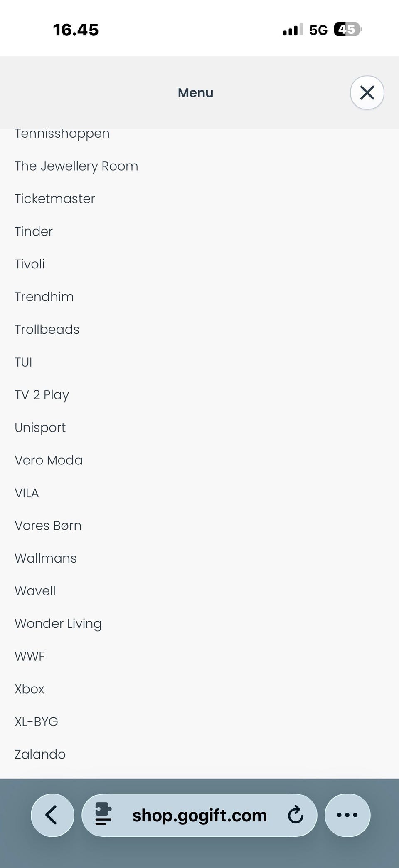Screen dimensions: 399x868
Task: Open the browser more options button
Action: click(x=347, y=815)
